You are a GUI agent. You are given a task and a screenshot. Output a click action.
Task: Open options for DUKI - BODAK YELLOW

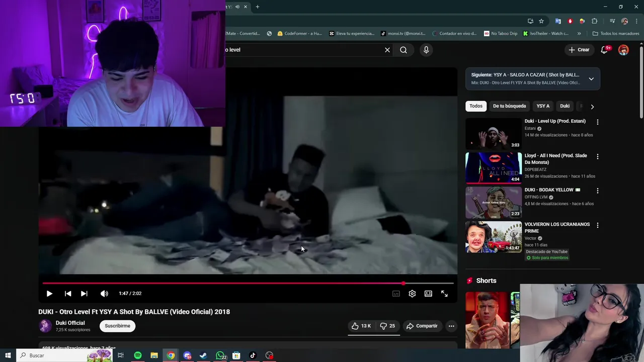(597, 191)
